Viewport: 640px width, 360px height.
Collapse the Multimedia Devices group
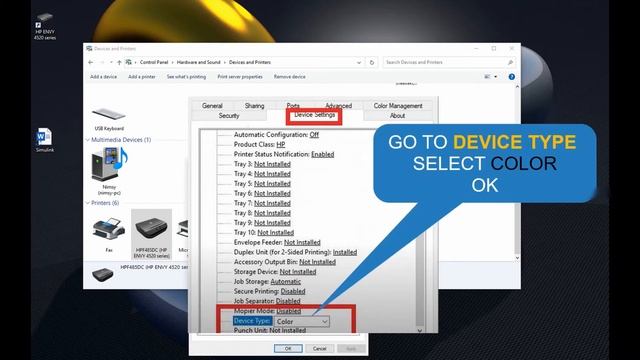point(87,140)
